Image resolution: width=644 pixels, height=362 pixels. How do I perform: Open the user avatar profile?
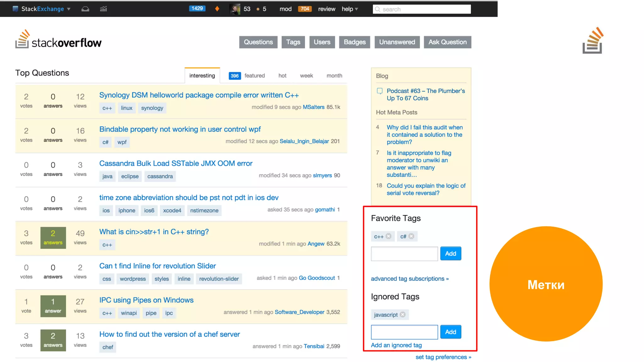tap(235, 9)
